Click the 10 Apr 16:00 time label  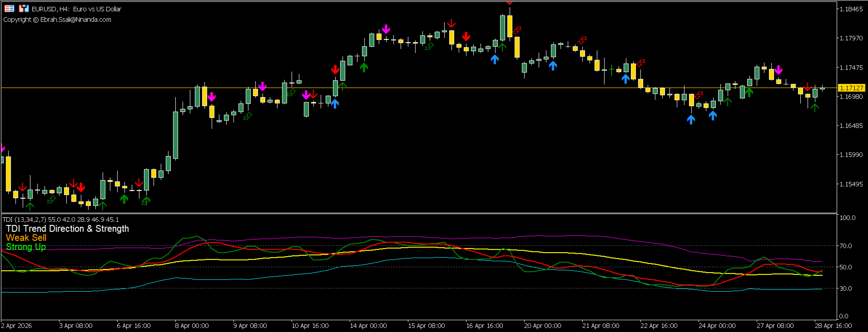tap(310, 326)
